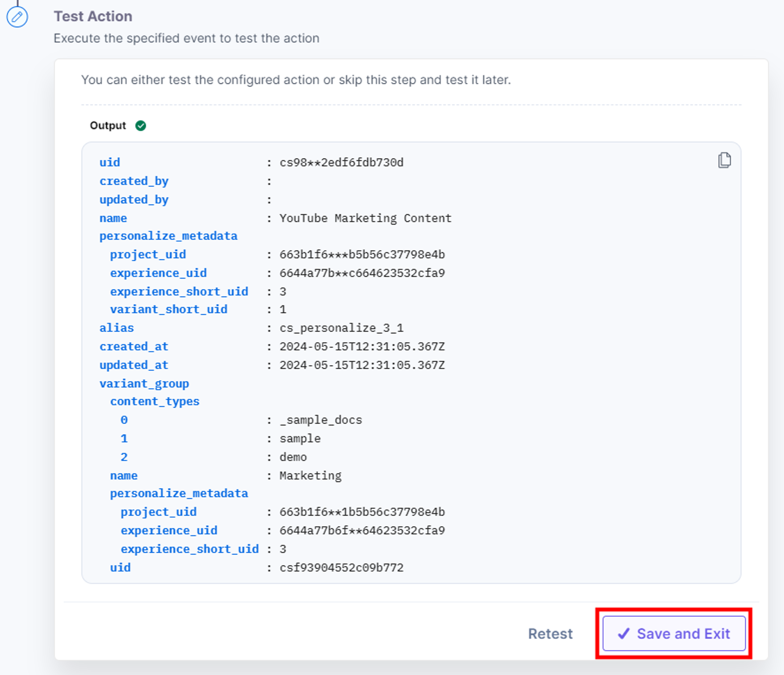Select experience_uid value 6644a77b**c664623532cfa9
The image size is (784, 675).
click(x=362, y=273)
